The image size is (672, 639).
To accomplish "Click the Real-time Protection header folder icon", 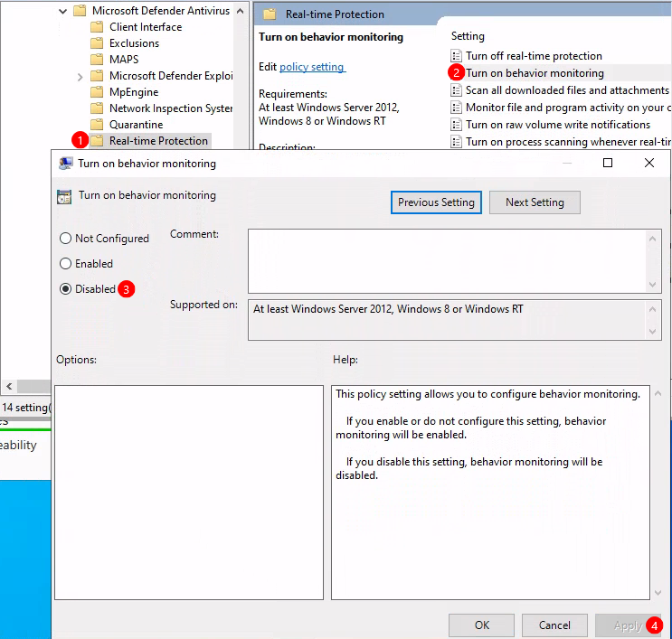I will tap(270, 14).
